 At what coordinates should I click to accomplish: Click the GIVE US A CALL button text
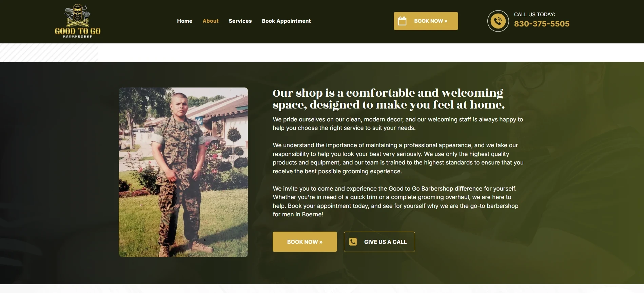click(385, 242)
